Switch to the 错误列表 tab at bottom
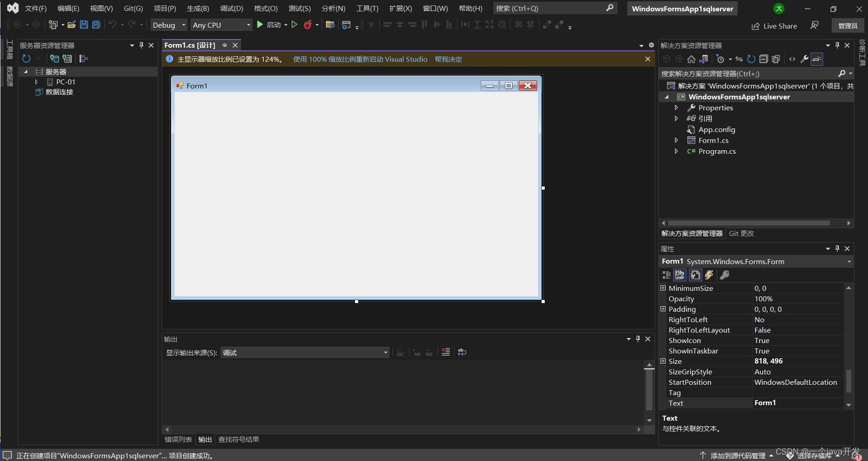This screenshot has width=868, height=461. tap(178, 439)
